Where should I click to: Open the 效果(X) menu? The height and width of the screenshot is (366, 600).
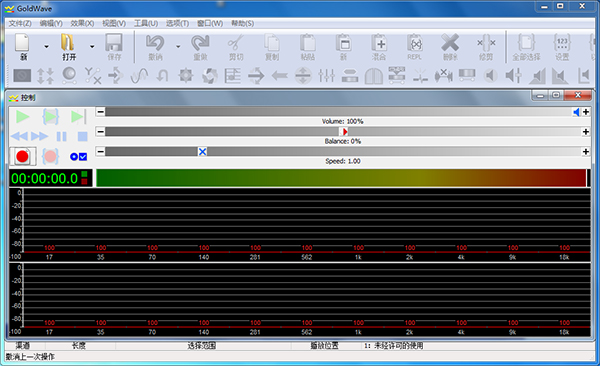[82, 23]
